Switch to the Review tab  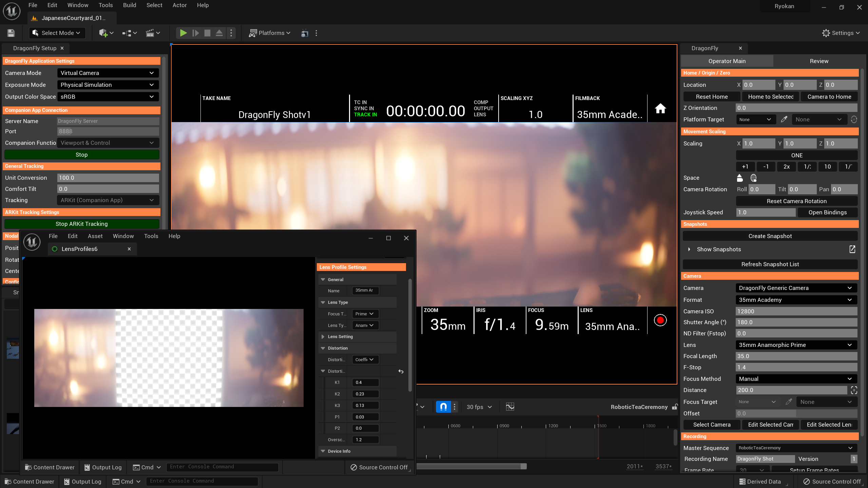click(819, 61)
